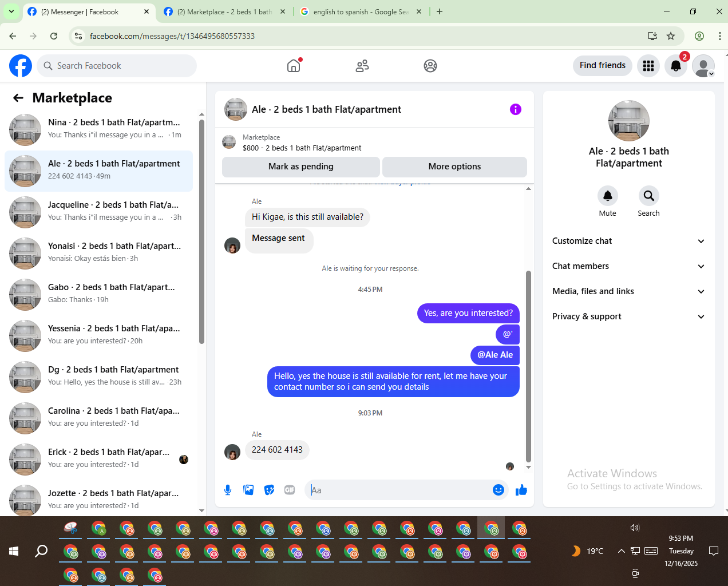The image size is (728, 586).
Task: Click the browser address bar URL
Action: (x=172, y=36)
